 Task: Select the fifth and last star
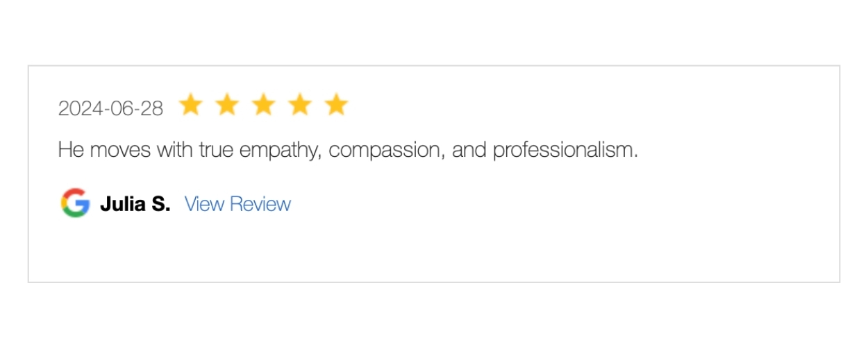(x=336, y=105)
